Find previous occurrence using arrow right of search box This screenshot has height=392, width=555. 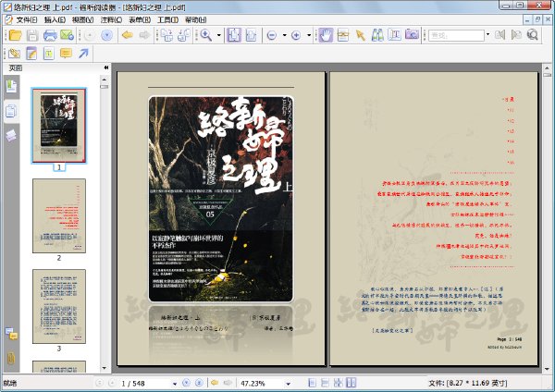point(499,35)
